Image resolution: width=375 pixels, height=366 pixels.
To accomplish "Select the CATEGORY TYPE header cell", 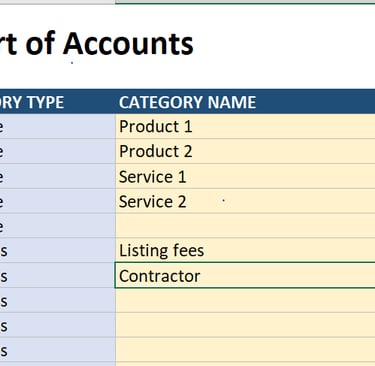I will click(57, 102).
